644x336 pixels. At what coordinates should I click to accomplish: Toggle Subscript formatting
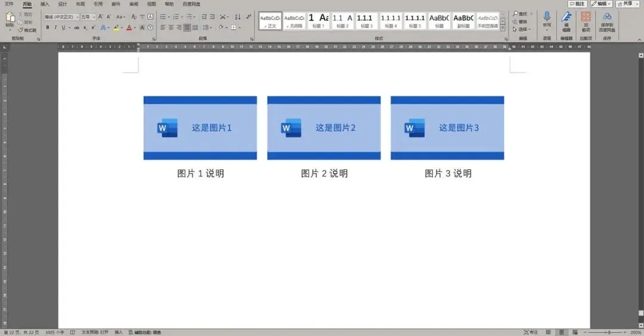tap(85, 27)
